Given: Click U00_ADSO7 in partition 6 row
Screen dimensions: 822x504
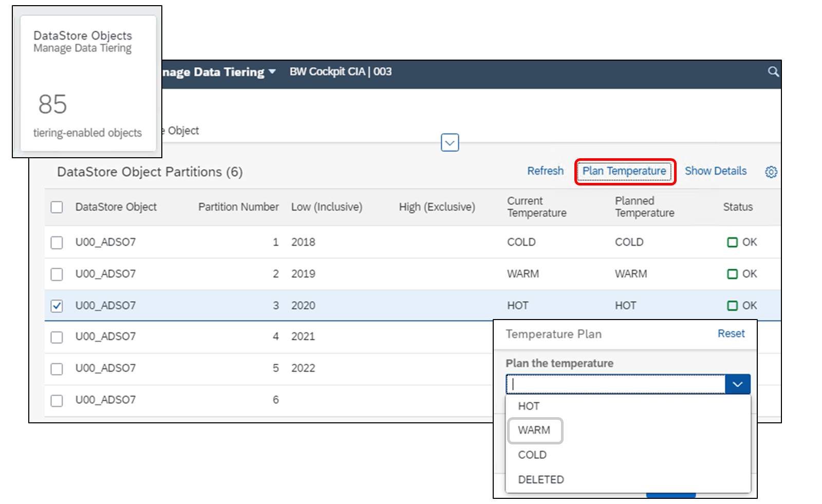Looking at the screenshot, I should 106,400.
